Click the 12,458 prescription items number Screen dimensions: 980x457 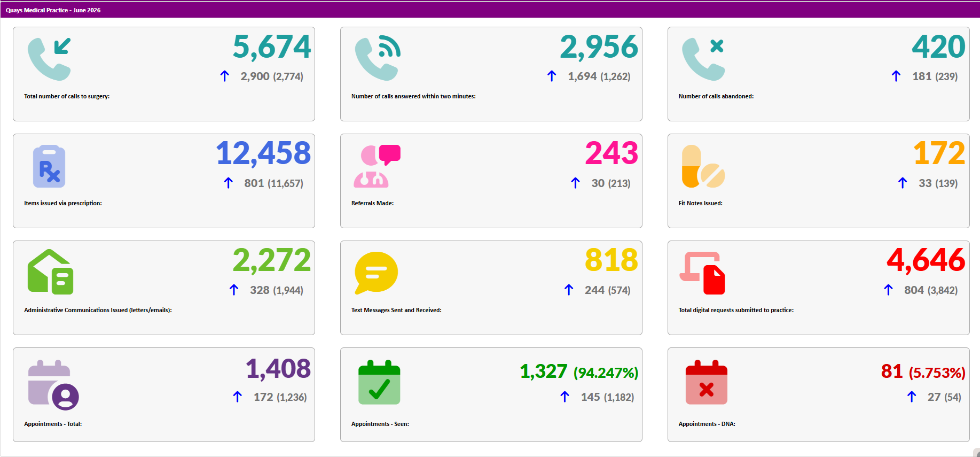(x=263, y=153)
